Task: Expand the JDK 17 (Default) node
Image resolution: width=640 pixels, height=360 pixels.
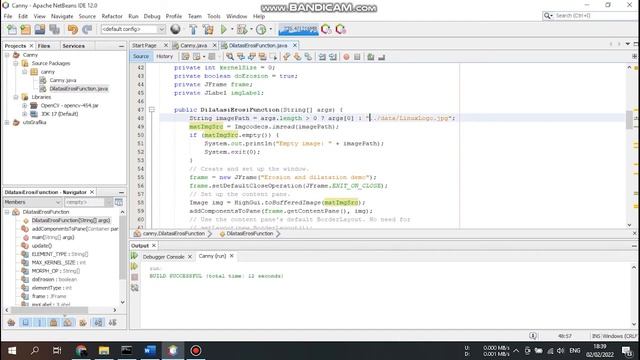Action: (x=24, y=114)
